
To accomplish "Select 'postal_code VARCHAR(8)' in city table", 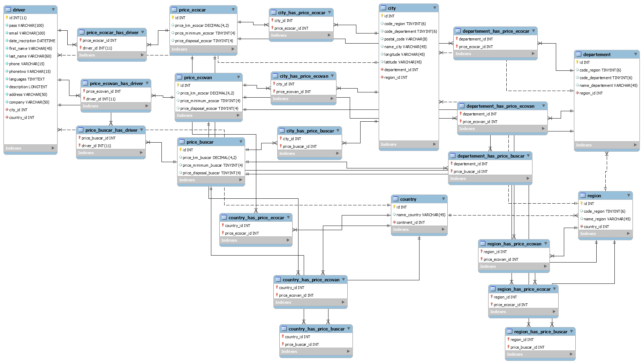I will [x=409, y=39].
